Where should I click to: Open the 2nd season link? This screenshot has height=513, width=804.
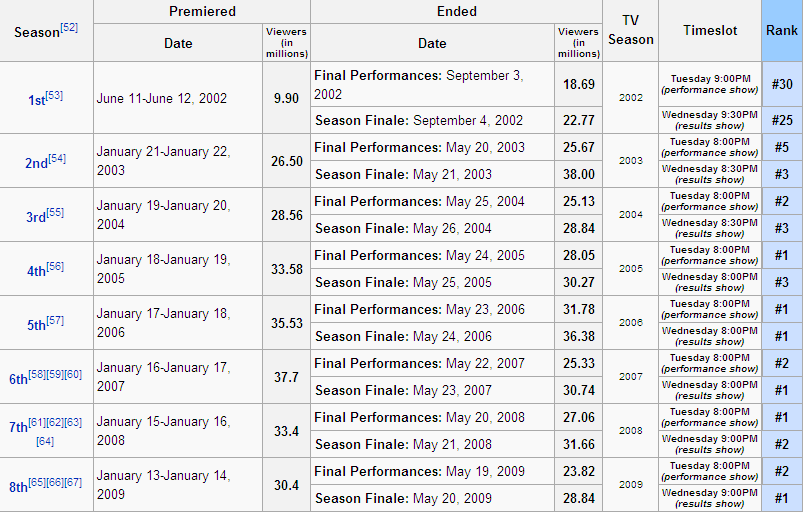(36, 163)
